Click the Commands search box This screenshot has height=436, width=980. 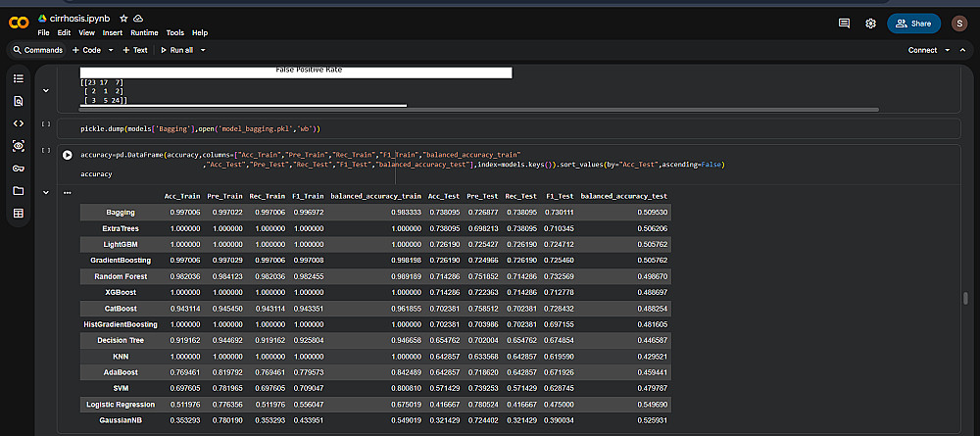tap(37, 50)
